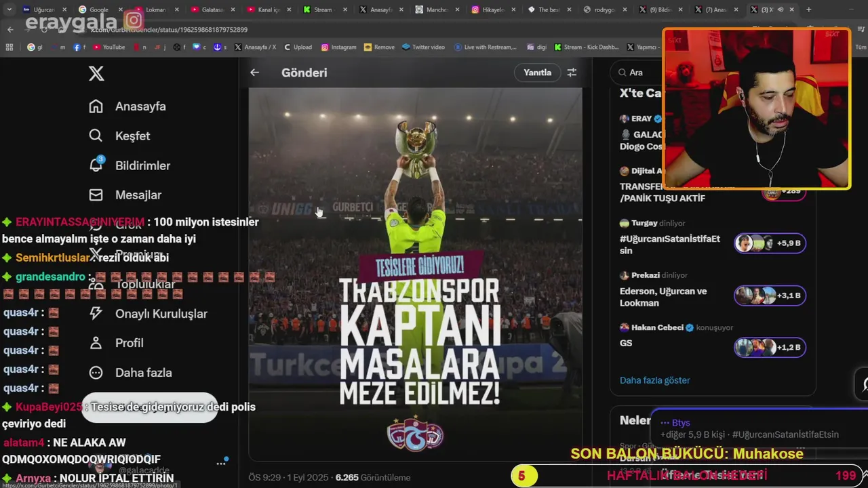This screenshot has height=488, width=868.
Task: Click the Btys listening notification popup
Action: click(758, 428)
